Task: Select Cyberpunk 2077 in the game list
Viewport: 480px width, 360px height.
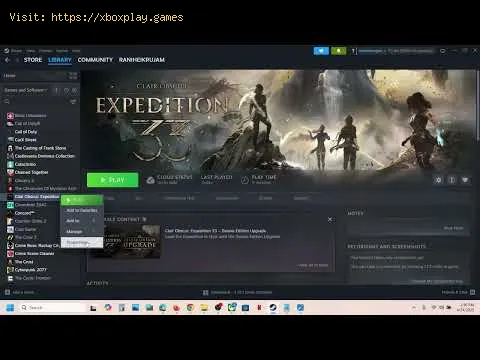Action: coord(31,270)
